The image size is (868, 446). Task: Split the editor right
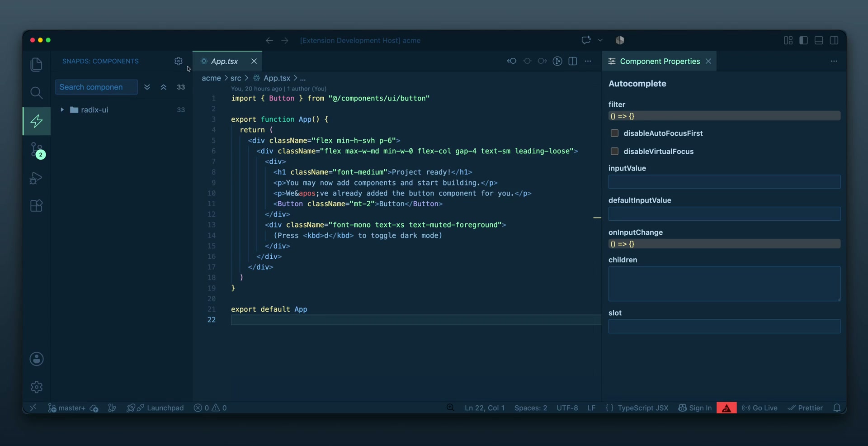pyautogui.click(x=573, y=61)
